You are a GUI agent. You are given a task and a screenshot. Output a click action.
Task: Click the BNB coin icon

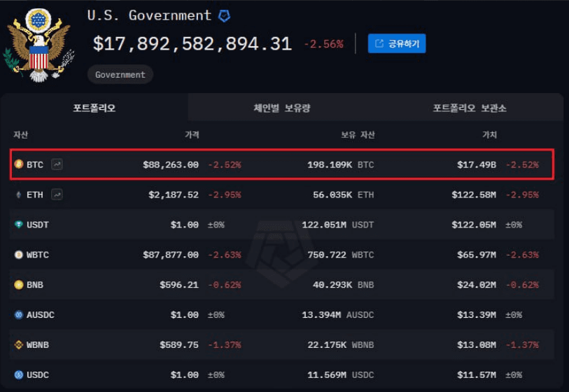click(19, 285)
